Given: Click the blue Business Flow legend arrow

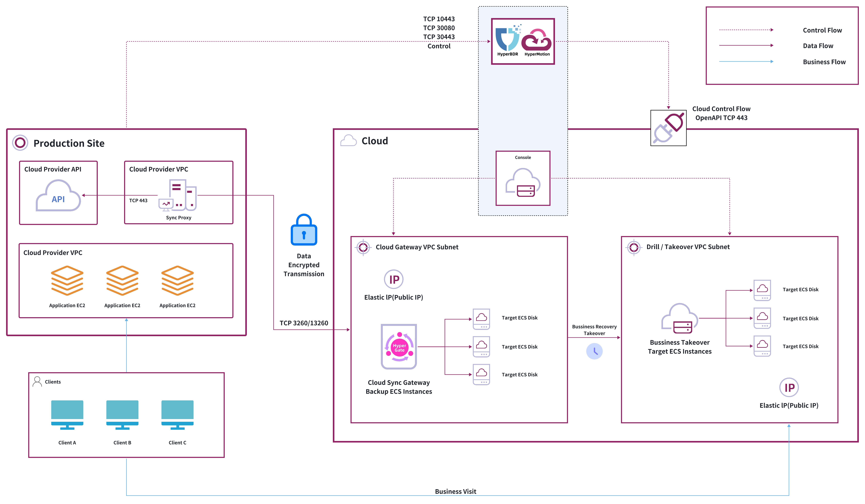Looking at the screenshot, I should pyautogui.click(x=746, y=61).
